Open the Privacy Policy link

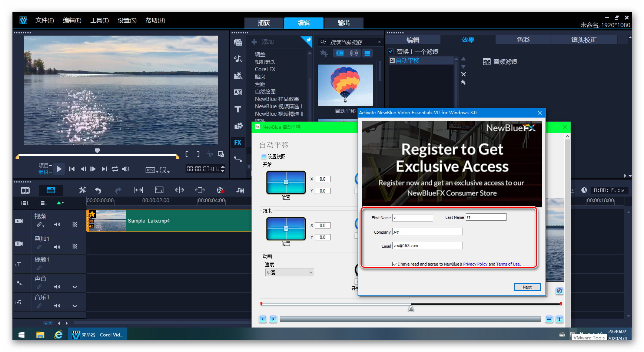tap(475, 264)
